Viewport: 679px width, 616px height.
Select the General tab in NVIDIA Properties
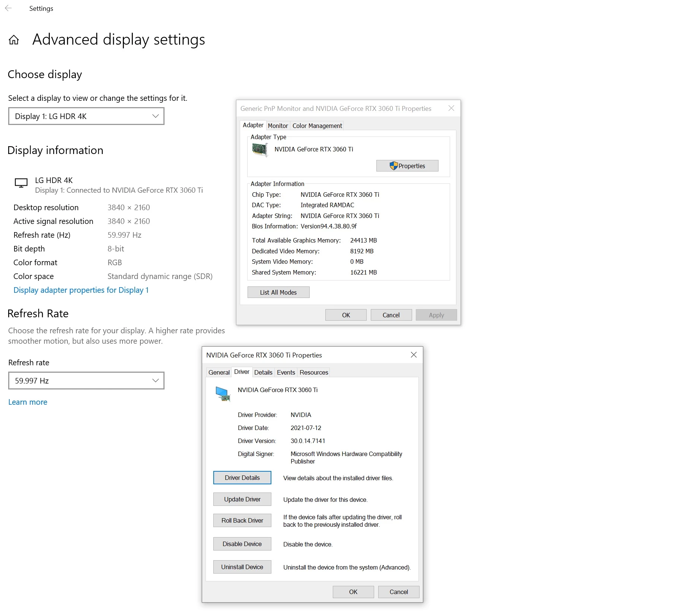219,372
